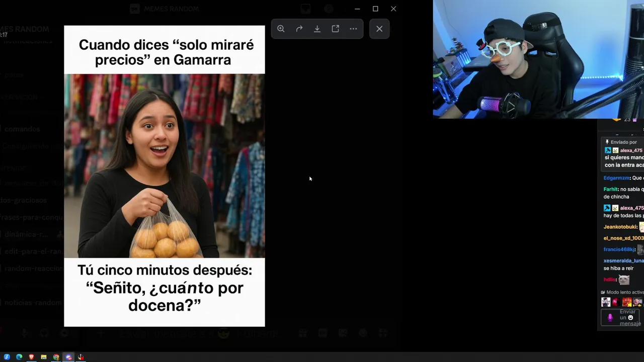Viewport: 644px width, 362px height.
Task: Open the red-dot taskbar icon after Discord
Action: pos(80,357)
